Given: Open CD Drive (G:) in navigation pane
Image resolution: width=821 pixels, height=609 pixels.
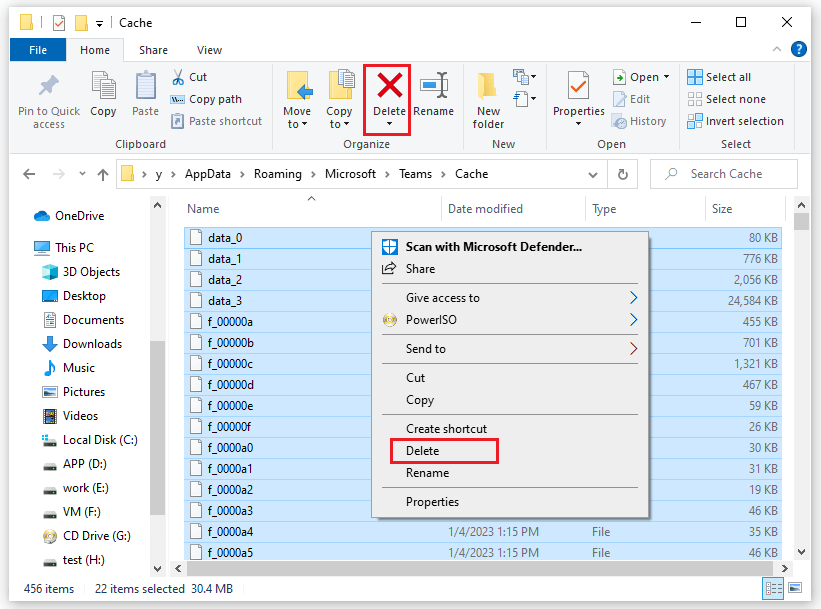Looking at the screenshot, I should pyautogui.click(x=86, y=536).
